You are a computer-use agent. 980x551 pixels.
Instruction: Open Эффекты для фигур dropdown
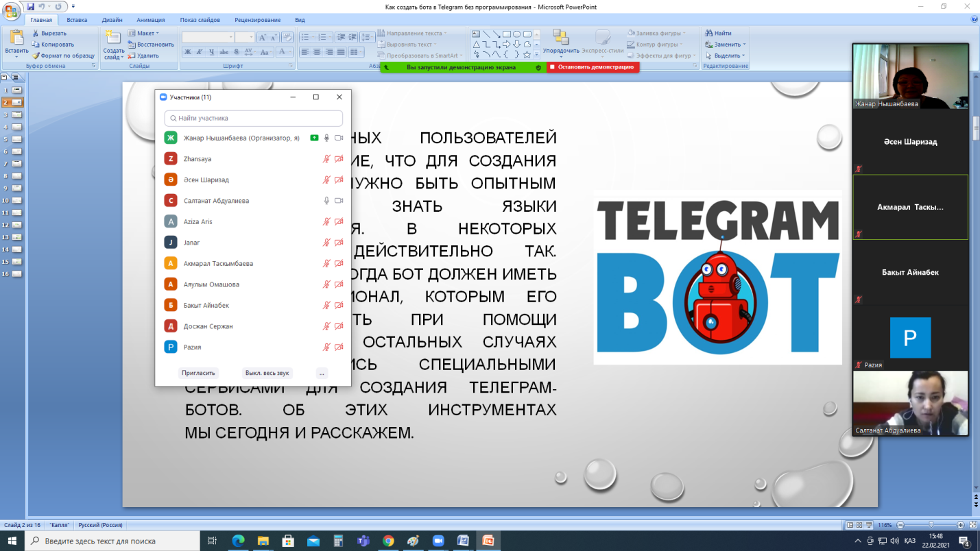tap(660, 56)
